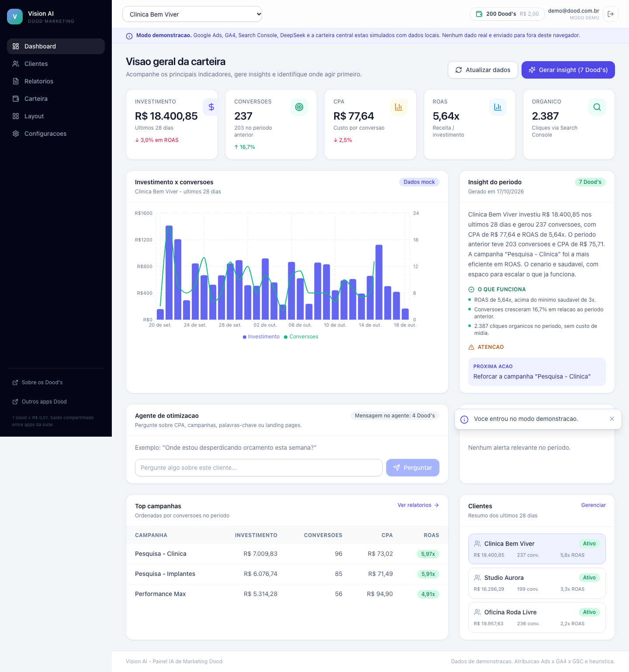
Task: Click the info icon in the demo toast
Action: click(x=464, y=419)
